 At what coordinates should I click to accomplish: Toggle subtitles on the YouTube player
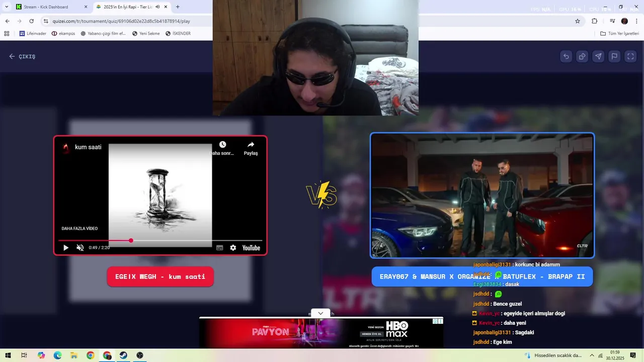tap(219, 248)
